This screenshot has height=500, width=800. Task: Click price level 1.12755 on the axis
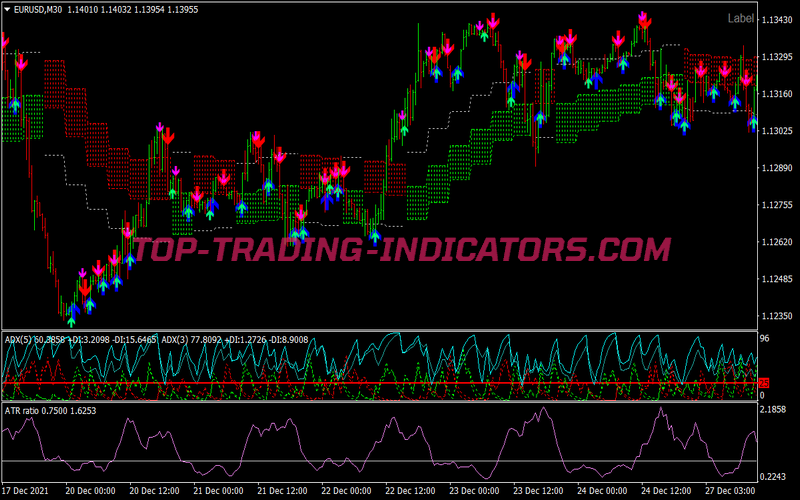778,205
